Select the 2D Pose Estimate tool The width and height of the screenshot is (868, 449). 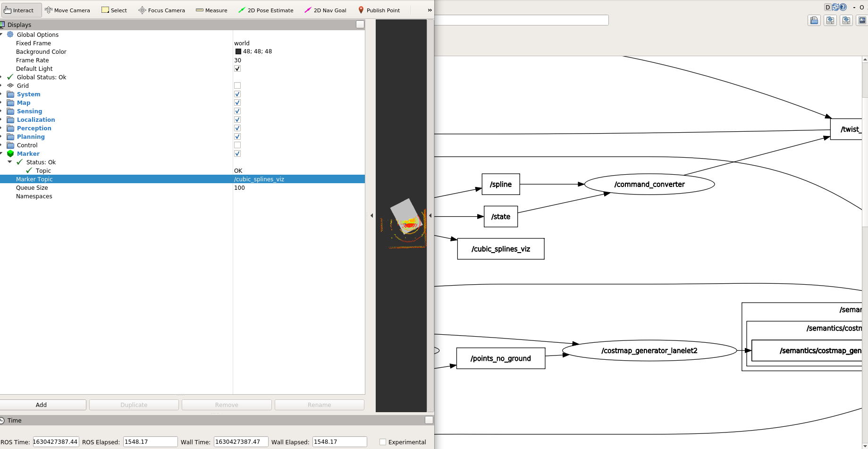coord(266,10)
